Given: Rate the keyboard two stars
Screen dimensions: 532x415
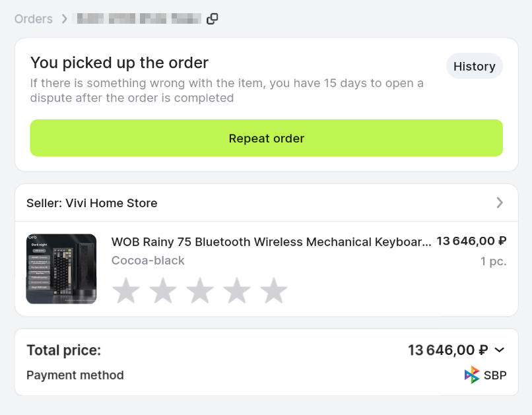Looking at the screenshot, I should (163, 291).
